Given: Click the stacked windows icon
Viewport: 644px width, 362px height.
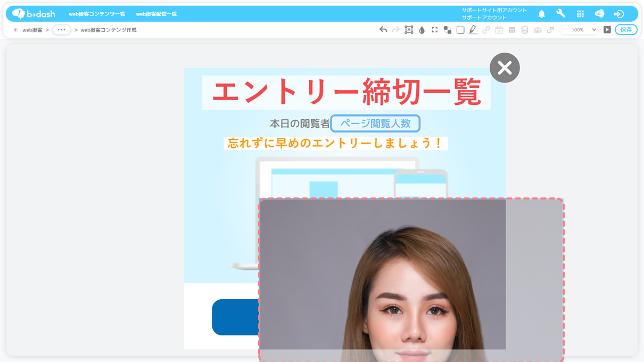Looking at the screenshot, I should click(550, 30).
